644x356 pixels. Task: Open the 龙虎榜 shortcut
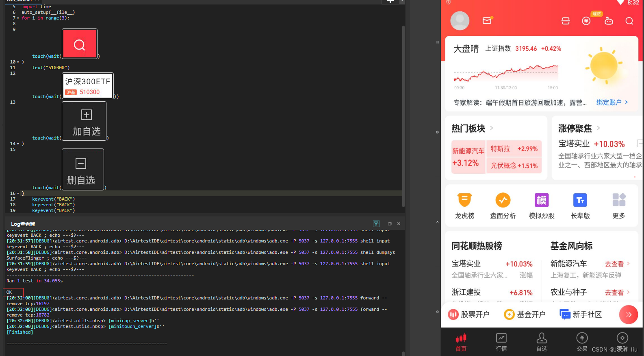[465, 206]
